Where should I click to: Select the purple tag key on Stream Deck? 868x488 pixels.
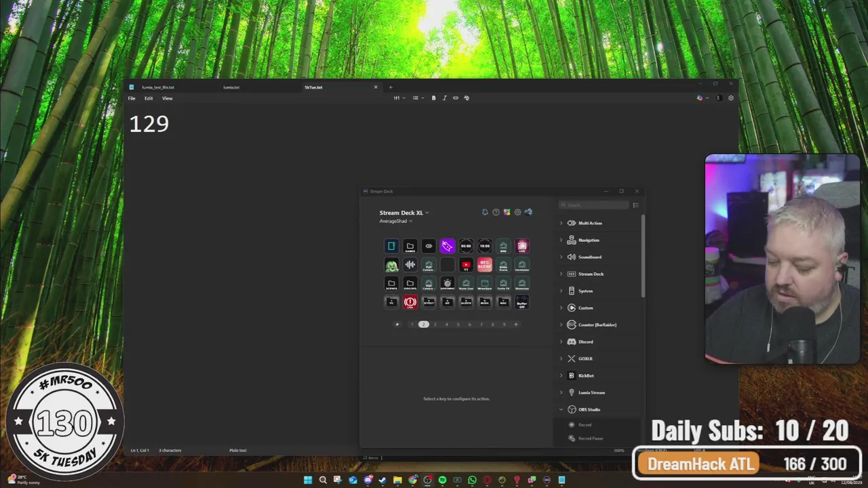click(447, 246)
